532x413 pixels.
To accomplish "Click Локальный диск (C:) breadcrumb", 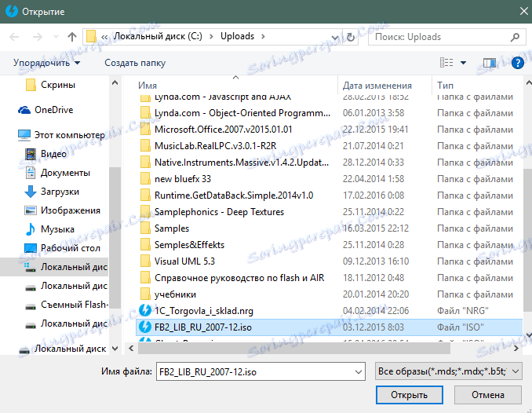I will pyautogui.click(x=158, y=36).
